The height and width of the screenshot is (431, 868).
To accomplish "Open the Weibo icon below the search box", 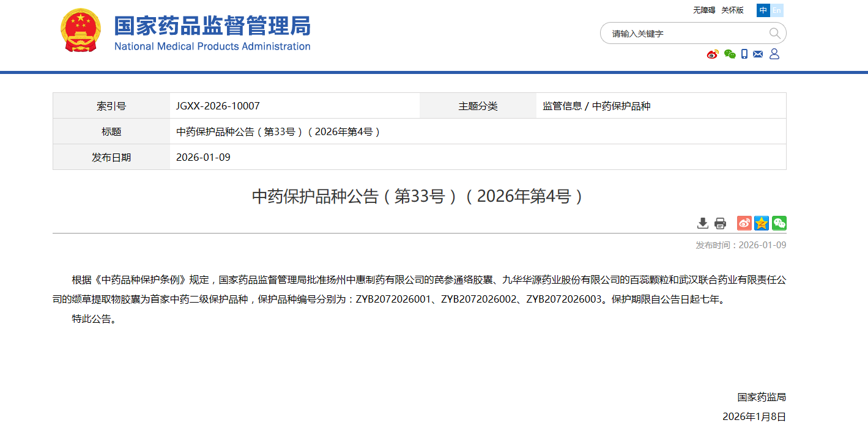I will 713,54.
